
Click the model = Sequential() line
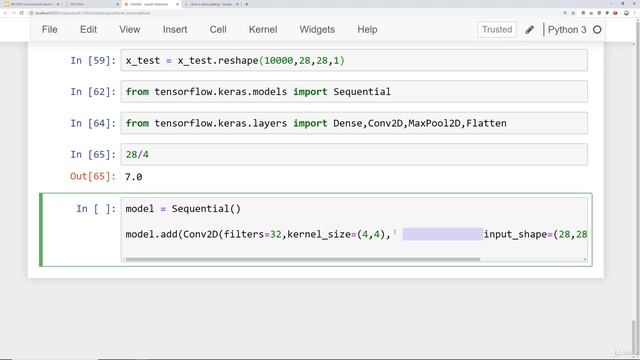click(183, 209)
